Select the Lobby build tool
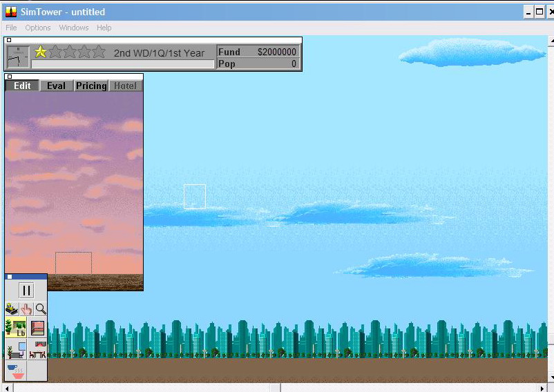This screenshot has height=392, width=554. pos(16,327)
